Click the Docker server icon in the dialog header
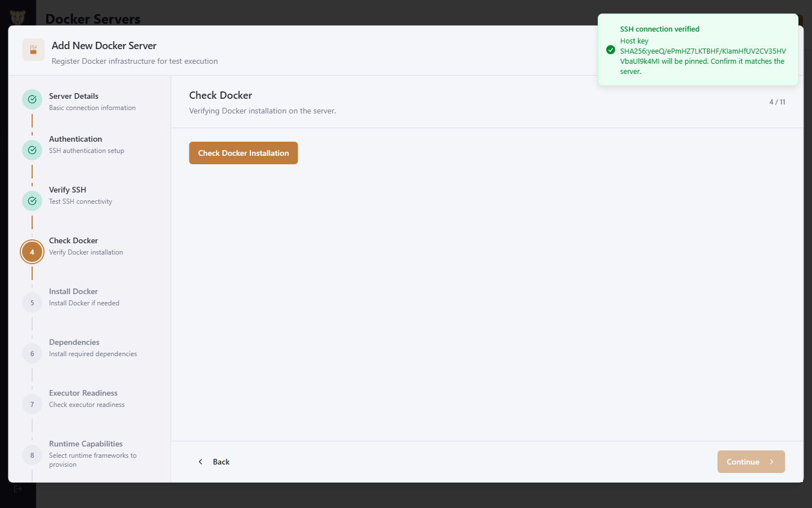This screenshot has width=812, height=508. point(33,50)
